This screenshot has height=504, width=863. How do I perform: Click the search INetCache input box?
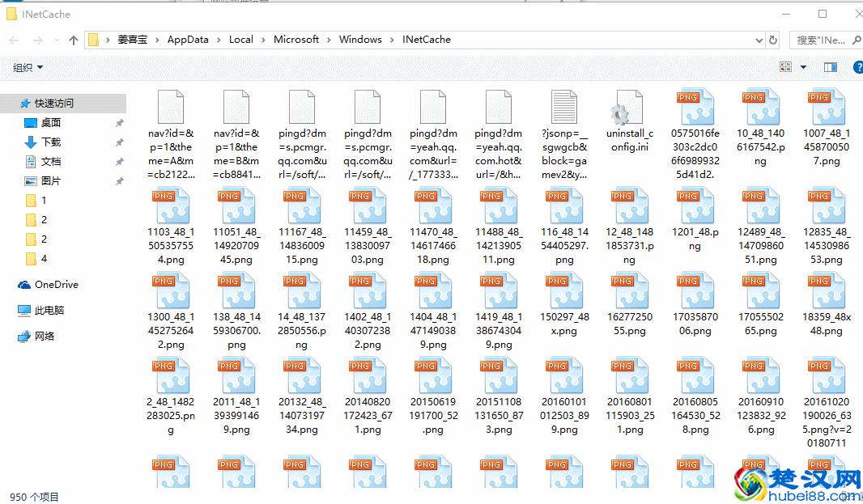point(821,40)
